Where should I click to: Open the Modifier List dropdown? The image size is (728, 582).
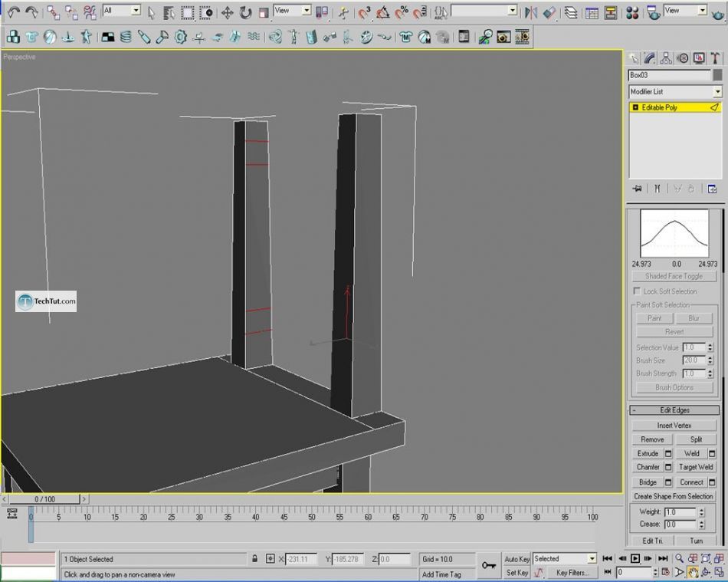[717, 92]
